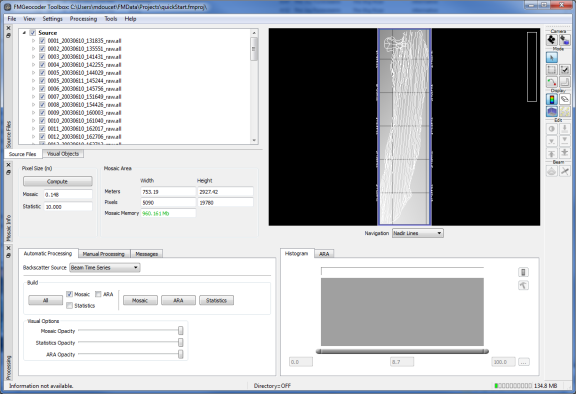This screenshot has height=394, width=576.
Task: Enable the ARA build checkbox
Action: [98, 294]
